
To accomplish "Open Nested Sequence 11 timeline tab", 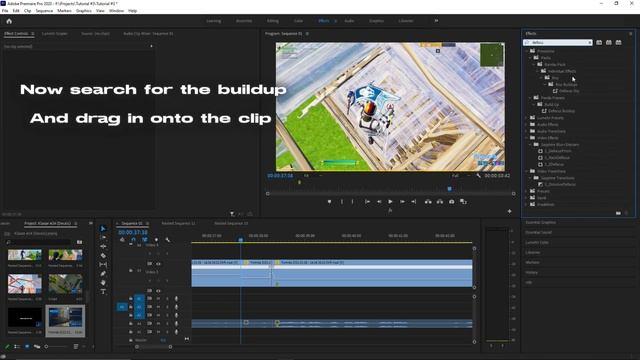I will 178,224.
